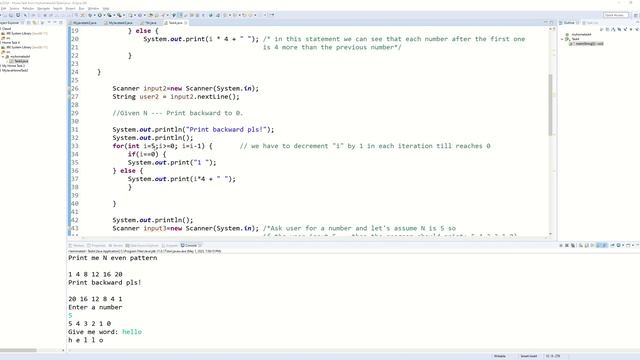
Task: Close the Tasks.java editor tab
Action: (x=186, y=23)
